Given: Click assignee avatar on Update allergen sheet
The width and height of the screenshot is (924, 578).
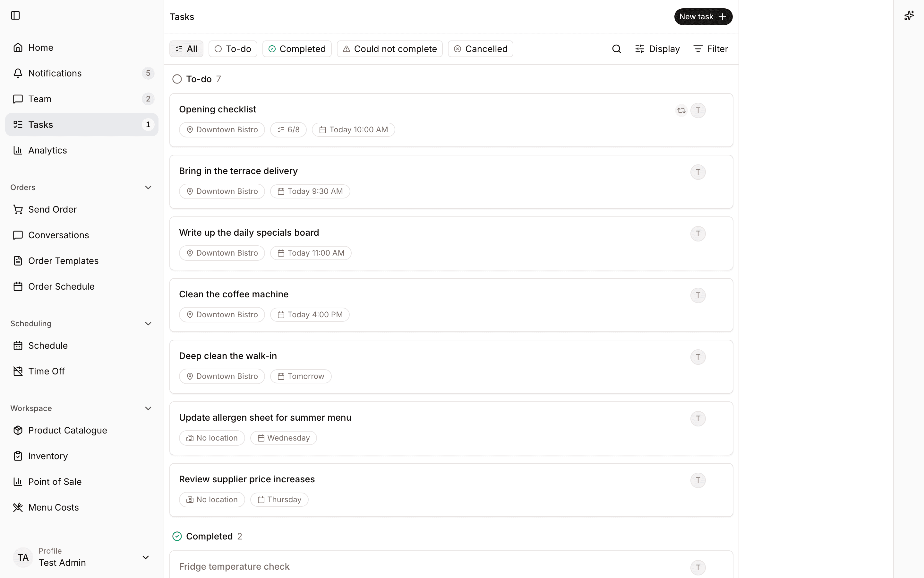Looking at the screenshot, I should tap(698, 419).
